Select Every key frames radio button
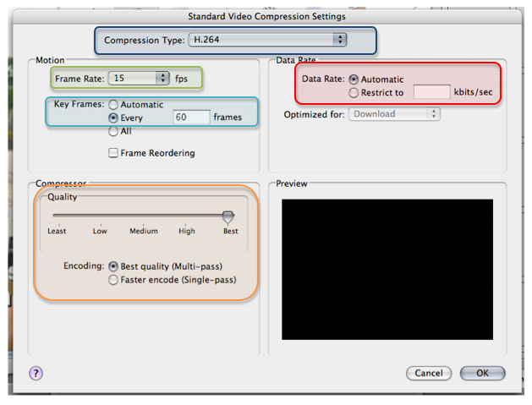Image resolution: width=532 pixels, height=405 pixels. coord(113,118)
